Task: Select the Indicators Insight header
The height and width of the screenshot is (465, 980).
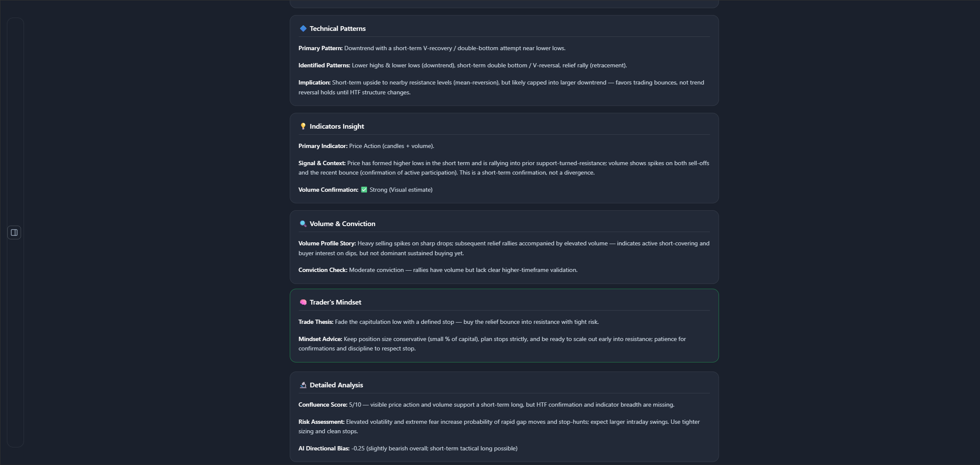Action: 336,126
